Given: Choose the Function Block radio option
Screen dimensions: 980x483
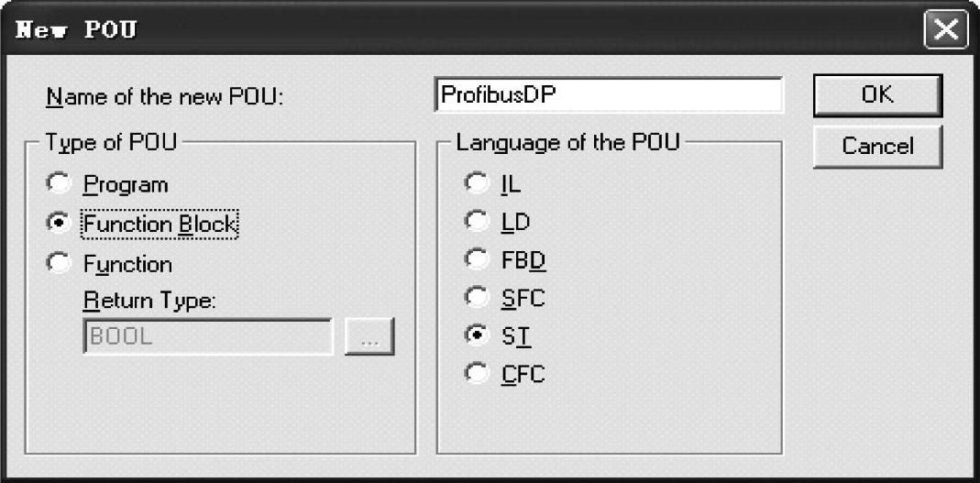Looking at the screenshot, I should pyautogui.click(x=61, y=224).
